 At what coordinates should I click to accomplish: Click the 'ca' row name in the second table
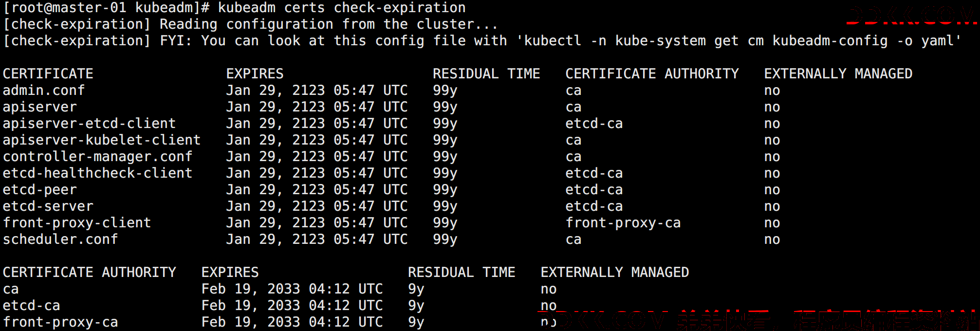(x=11, y=290)
